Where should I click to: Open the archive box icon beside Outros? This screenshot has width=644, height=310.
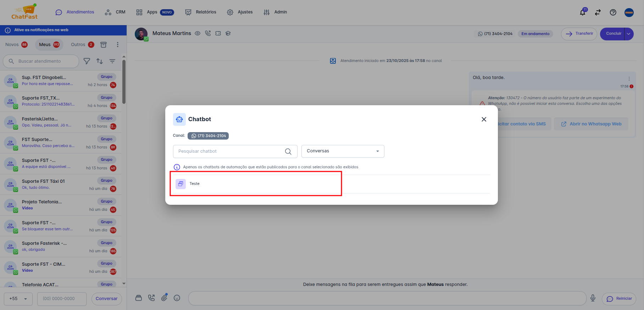click(104, 45)
